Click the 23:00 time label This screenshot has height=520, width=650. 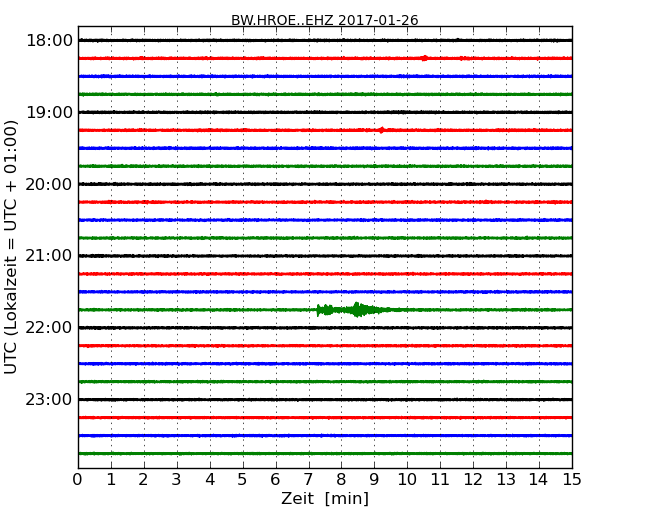(x=49, y=399)
